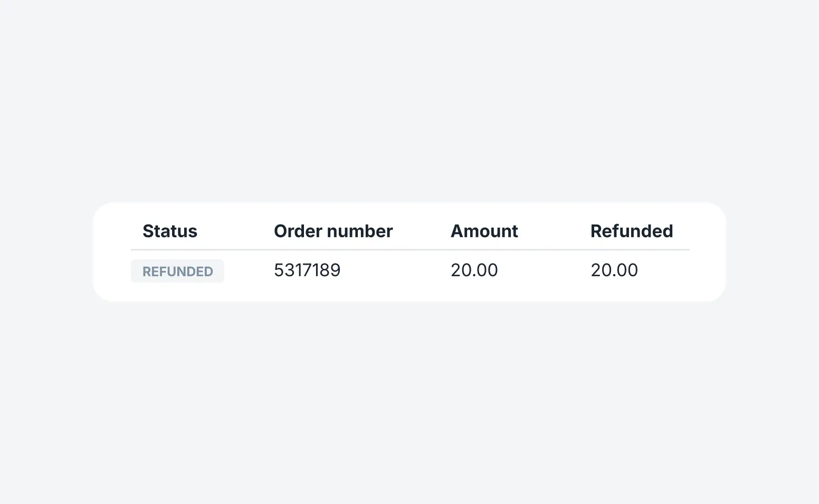
Task: Select the 20.00 value under Amount
Action: [x=474, y=270]
